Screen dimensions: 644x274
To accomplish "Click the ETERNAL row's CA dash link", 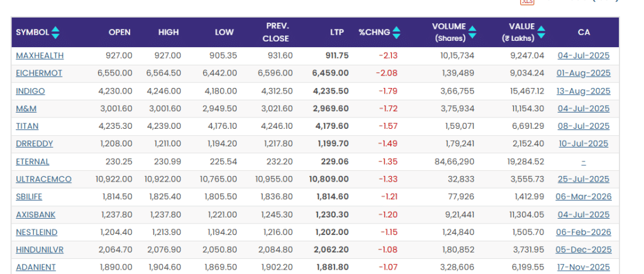I will (583, 162).
